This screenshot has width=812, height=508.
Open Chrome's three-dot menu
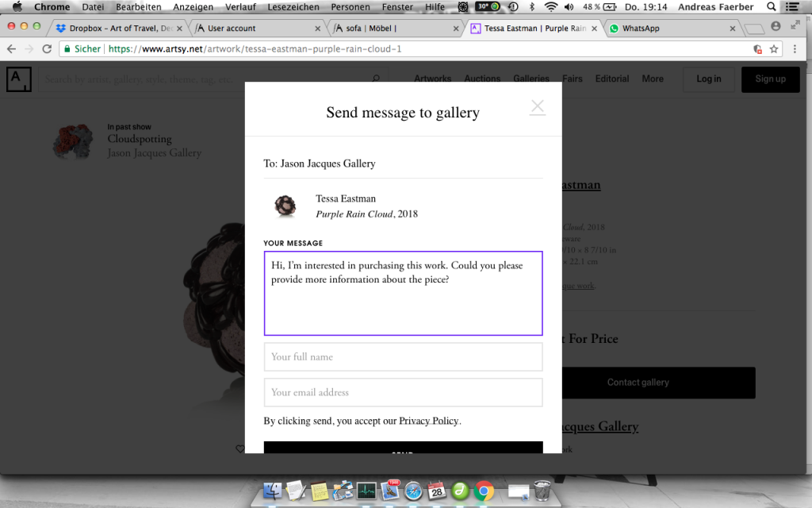[x=795, y=49]
